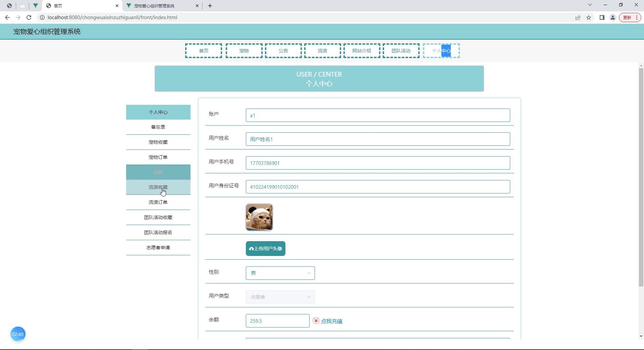Select 个人中心 in sidebar

point(158,112)
